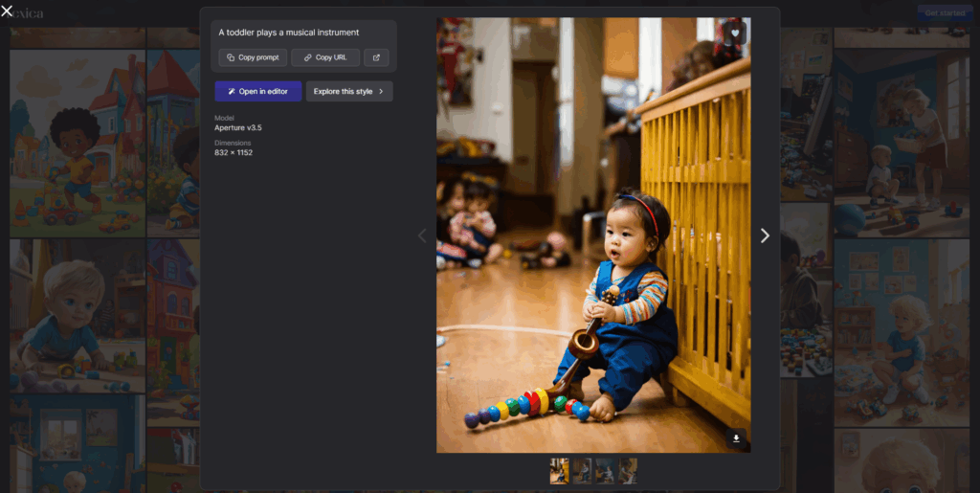Image resolution: width=980 pixels, height=493 pixels.
Task: Close the image detail overlay
Action: [x=7, y=11]
